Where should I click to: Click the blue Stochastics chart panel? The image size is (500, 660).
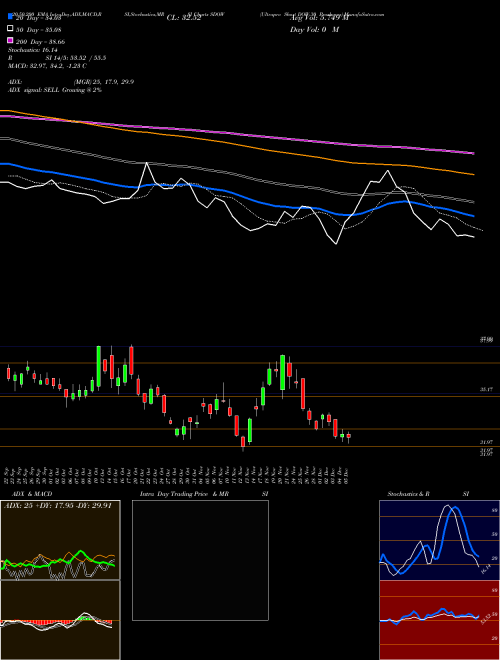(x=439, y=540)
